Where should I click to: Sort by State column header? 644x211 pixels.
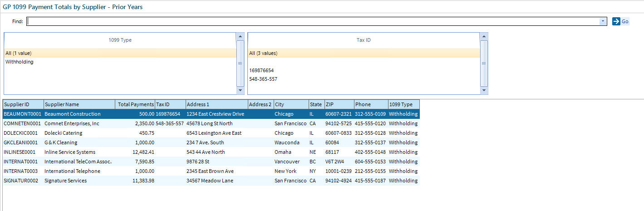pos(316,104)
